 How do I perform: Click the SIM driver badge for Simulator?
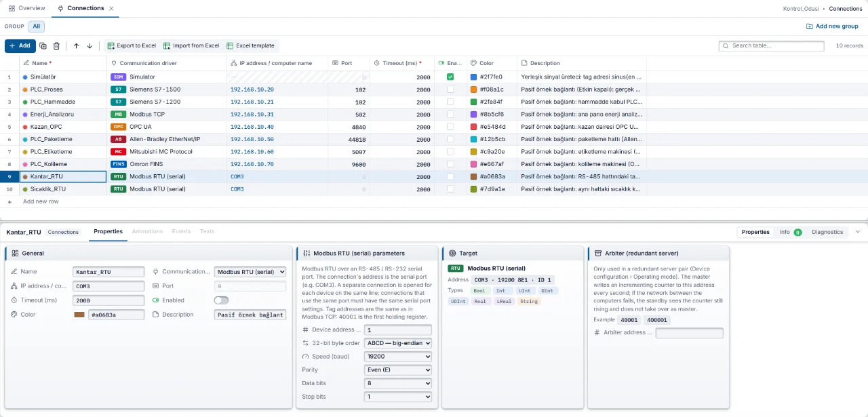click(119, 77)
